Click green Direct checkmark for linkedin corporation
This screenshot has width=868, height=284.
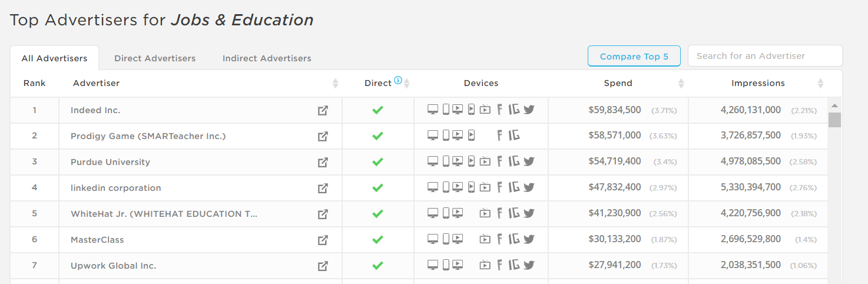click(378, 187)
